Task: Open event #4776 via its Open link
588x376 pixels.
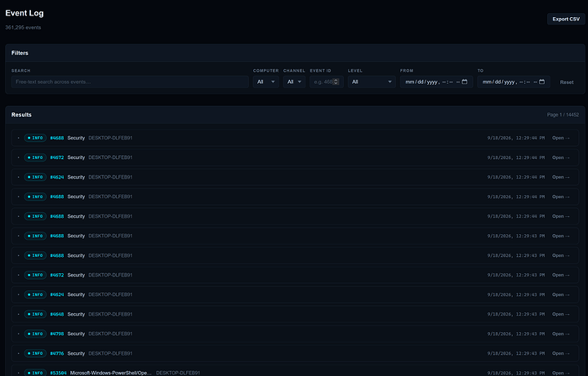Action: point(560,353)
